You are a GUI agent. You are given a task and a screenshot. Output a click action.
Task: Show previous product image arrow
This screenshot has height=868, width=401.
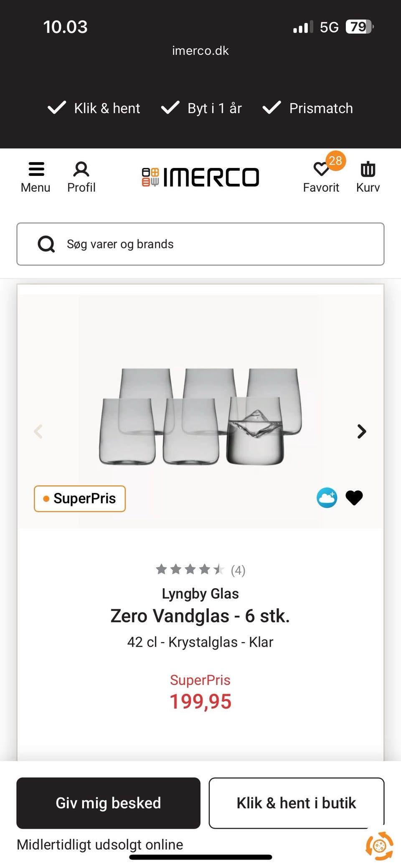pyautogui.click(x=38, y=431)
